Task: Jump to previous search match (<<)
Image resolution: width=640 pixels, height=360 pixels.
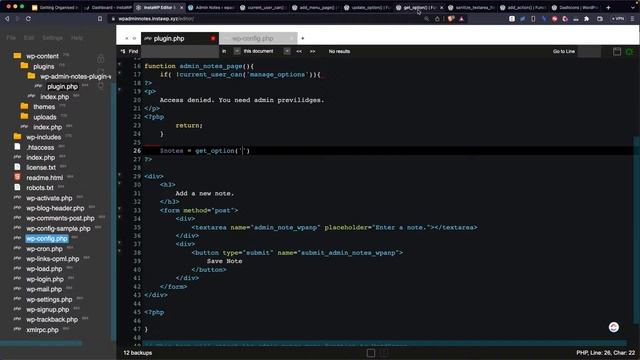Action: point(299,51)
